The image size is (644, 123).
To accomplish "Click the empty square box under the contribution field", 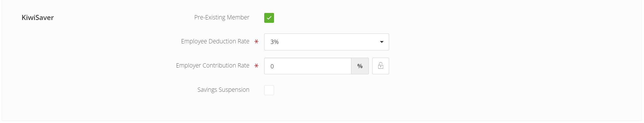I will point(269,90).
